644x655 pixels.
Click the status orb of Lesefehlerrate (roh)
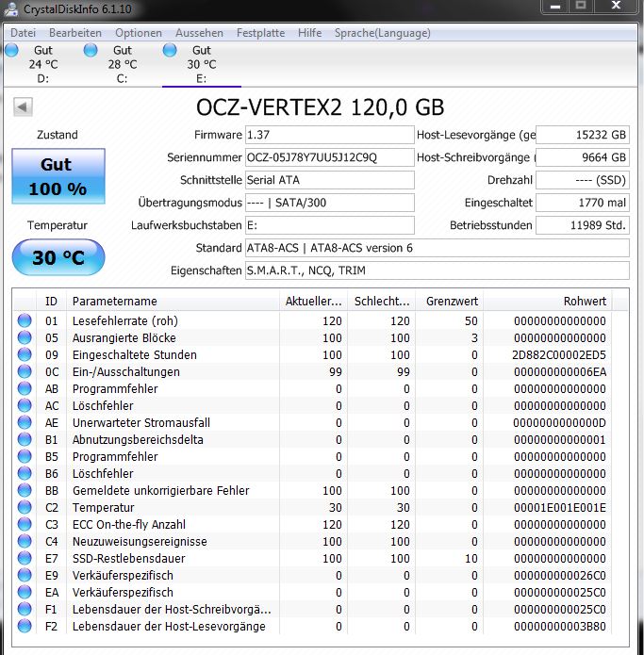tap(25, 320)
